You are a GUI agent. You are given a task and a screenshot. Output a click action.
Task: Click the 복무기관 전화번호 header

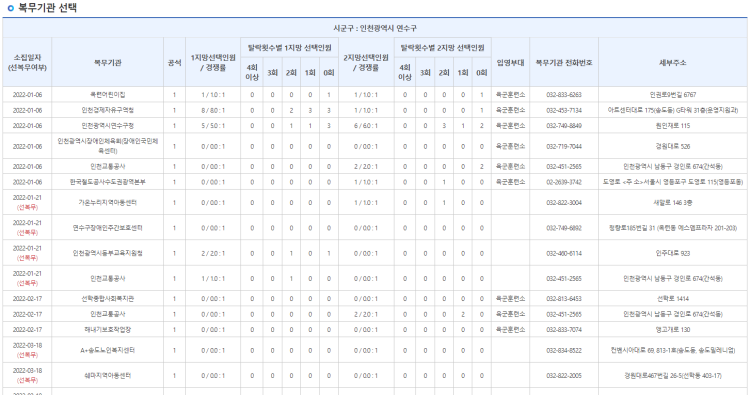[564, 63]
